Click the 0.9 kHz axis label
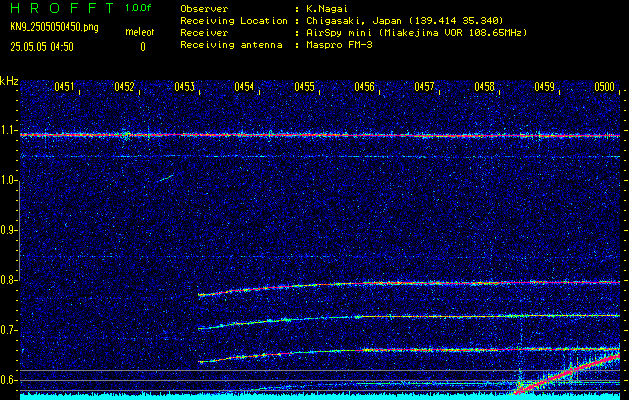The height and width of the screenshot is (400, 629). tap(9, 230)
